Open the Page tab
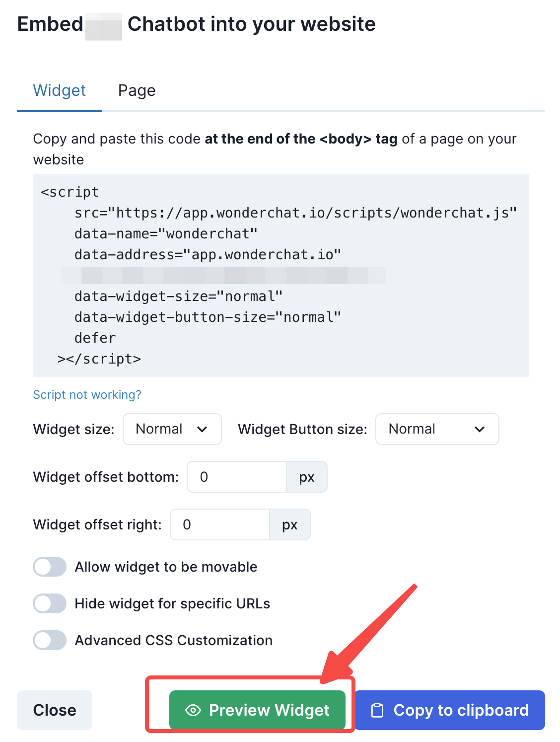This screenshot has height=742, width=560. click(137, 90)
